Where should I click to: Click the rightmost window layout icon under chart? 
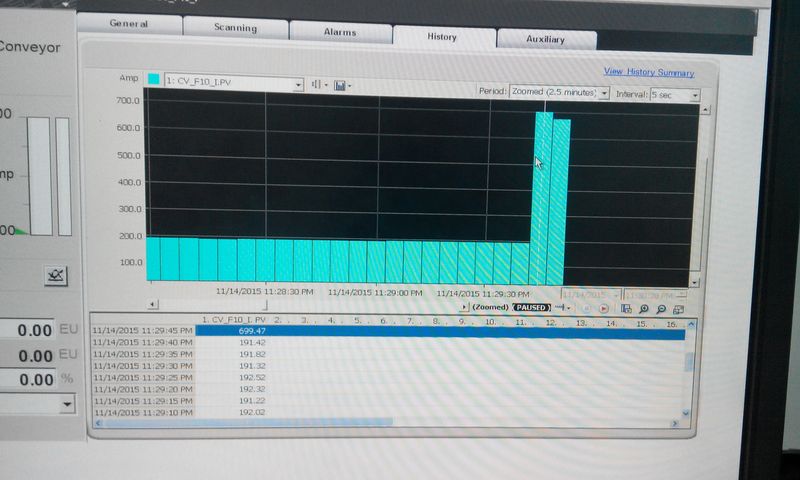click(678, 309)
